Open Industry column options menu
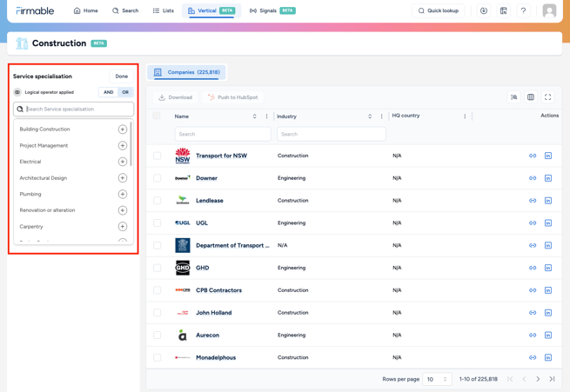This screenshot has width=570, height=392. [381, 116]
